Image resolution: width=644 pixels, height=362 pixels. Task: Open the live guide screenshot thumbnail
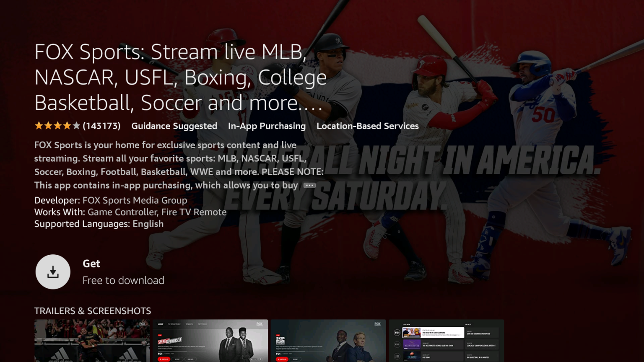click(446, 341)
